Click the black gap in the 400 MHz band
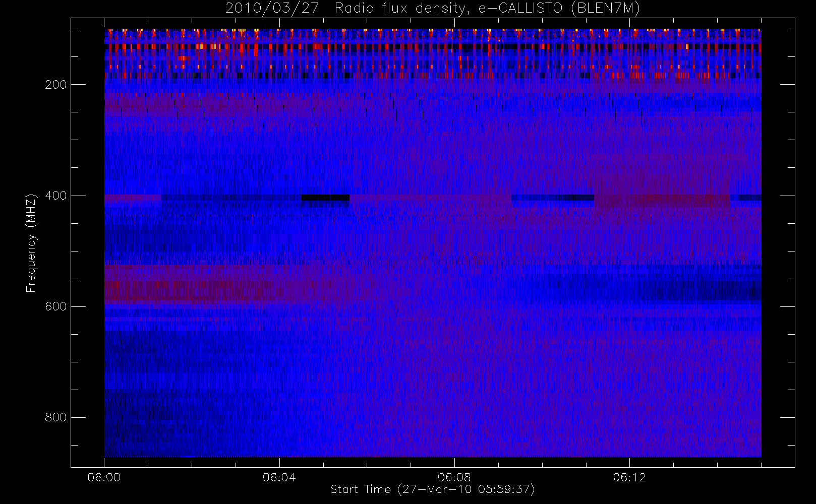816x504 pixels. (x=325, y=198)
